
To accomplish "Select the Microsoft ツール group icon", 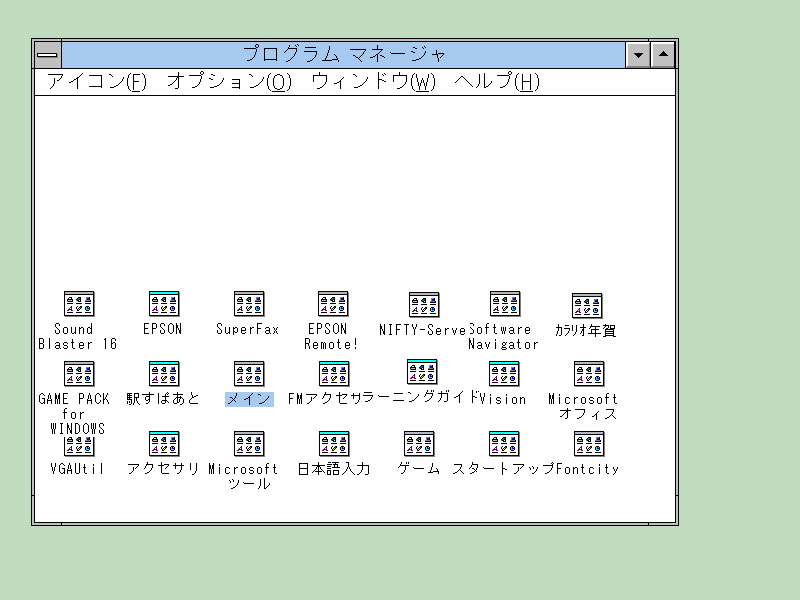I will coord(249,443).
